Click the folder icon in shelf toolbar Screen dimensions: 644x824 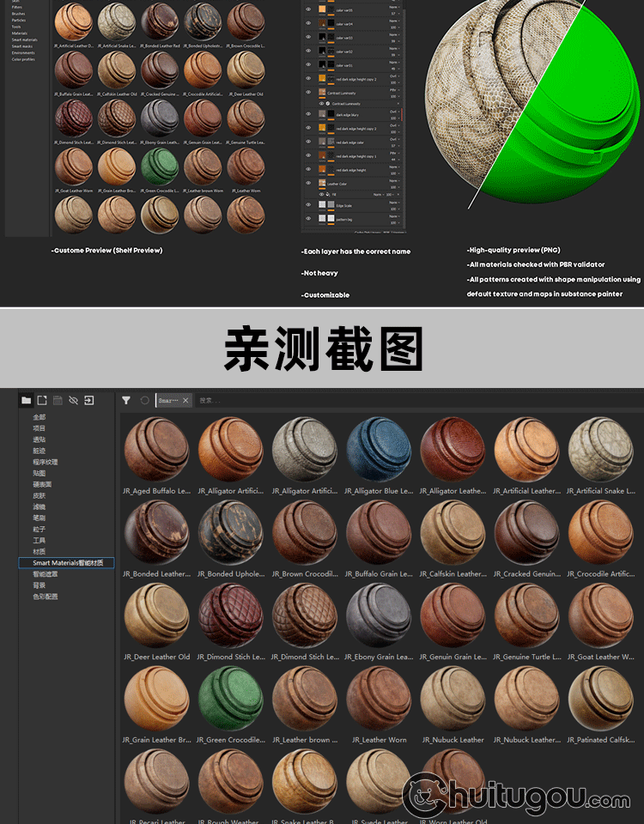tap(27, 400)
